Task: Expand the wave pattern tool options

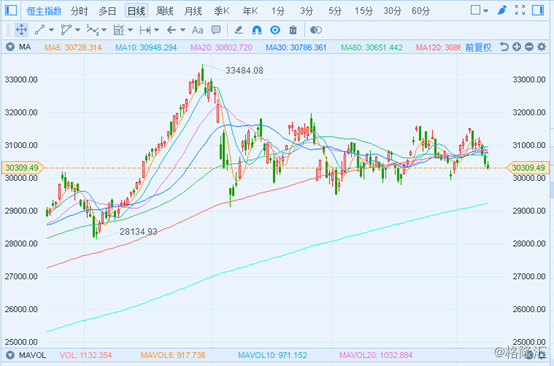Action: (x=104, y=30)
